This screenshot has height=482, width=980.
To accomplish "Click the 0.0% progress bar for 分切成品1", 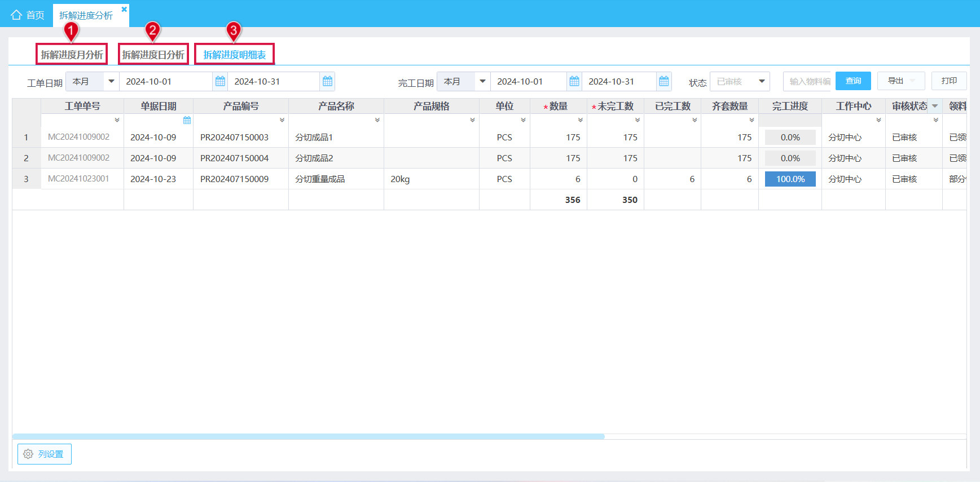I will (x=790, y=137).
